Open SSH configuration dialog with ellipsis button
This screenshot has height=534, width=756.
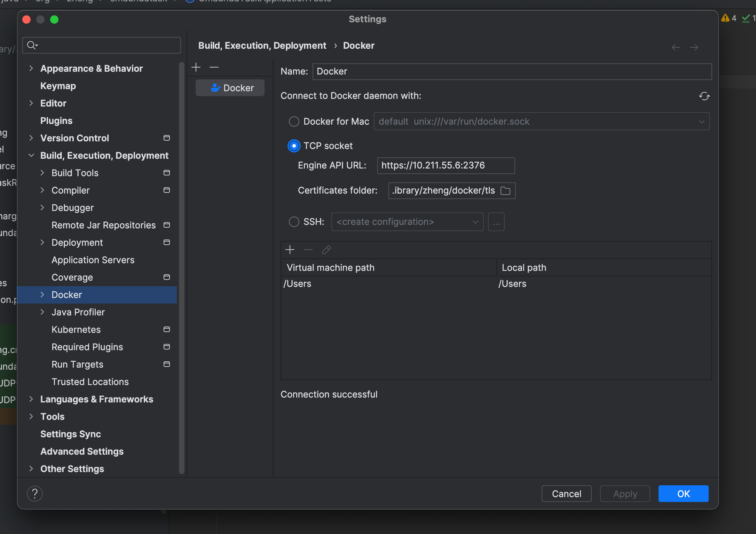496,222
